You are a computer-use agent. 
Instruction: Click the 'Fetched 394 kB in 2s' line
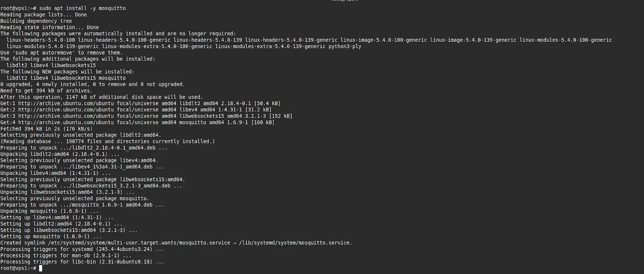coord(46,129)
